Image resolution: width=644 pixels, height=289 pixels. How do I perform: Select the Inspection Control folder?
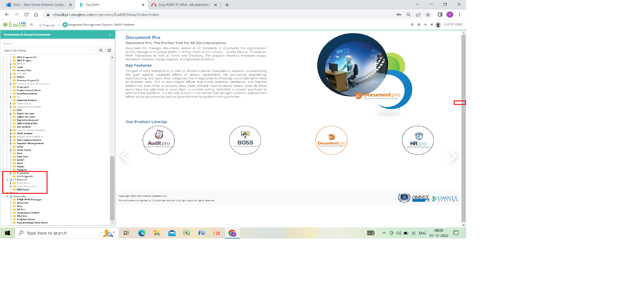[28, 213]
